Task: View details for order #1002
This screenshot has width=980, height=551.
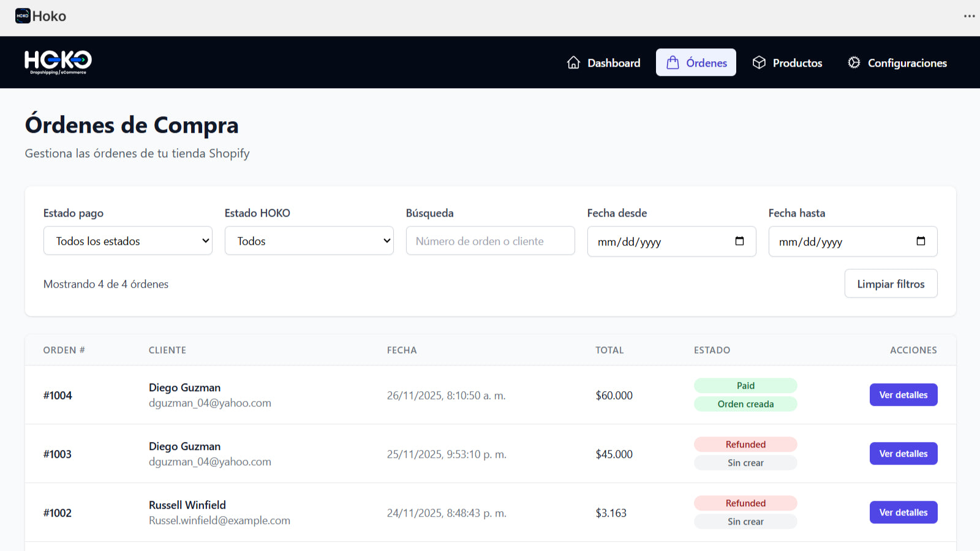Action: [x=903, y=512]
